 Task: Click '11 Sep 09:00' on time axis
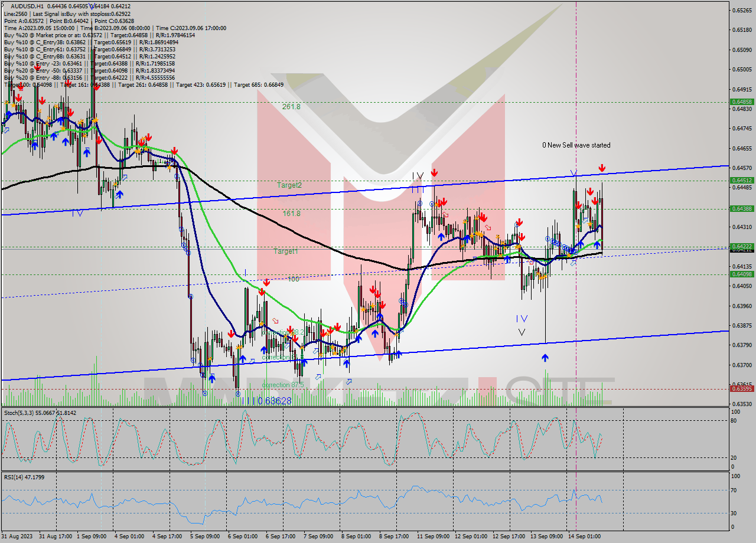[x=433, y=537]
